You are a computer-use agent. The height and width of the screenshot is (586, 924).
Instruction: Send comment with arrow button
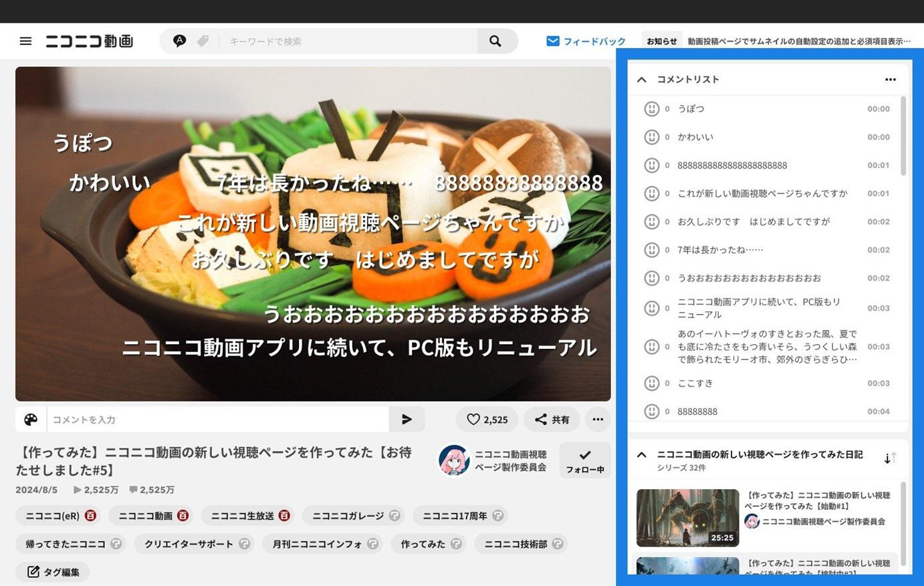coord(407,420)
